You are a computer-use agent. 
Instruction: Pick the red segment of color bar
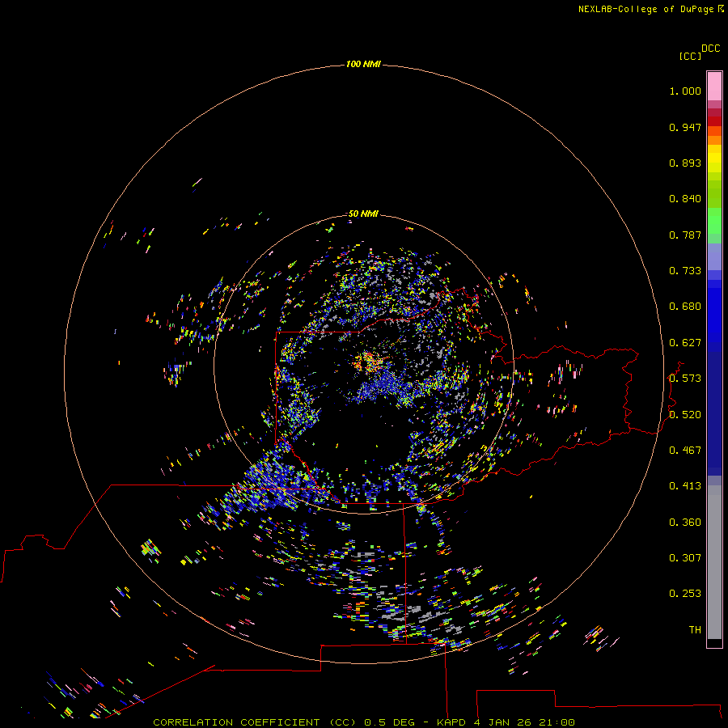[714, 121]
